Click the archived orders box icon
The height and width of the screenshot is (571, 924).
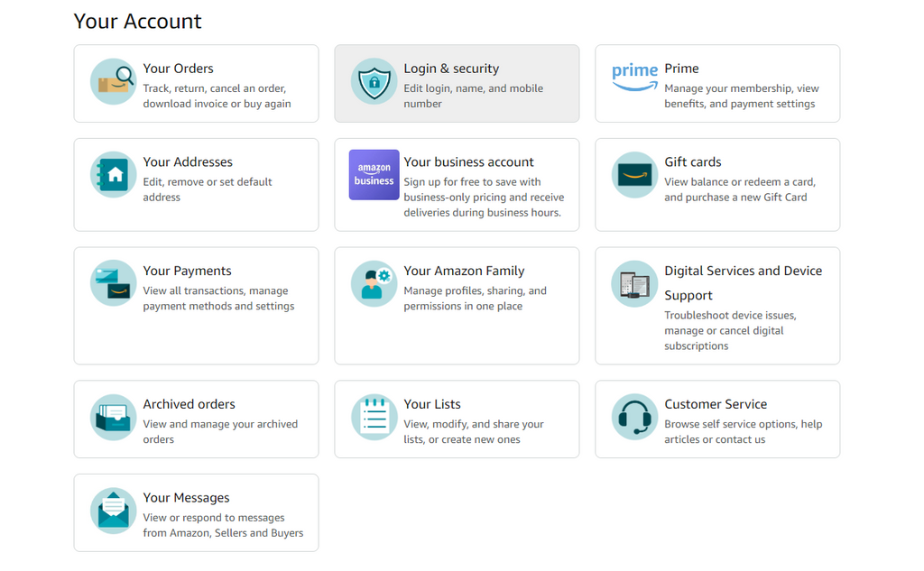[112, 418]
